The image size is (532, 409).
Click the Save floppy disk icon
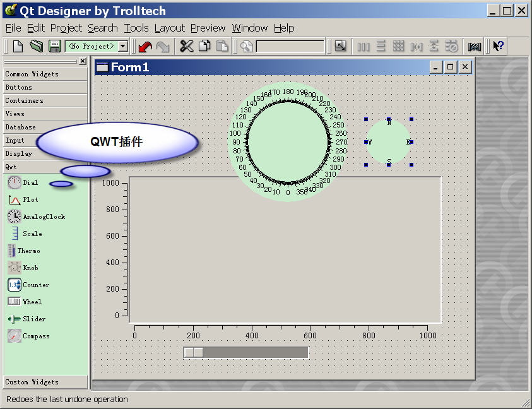pos(54,46)
